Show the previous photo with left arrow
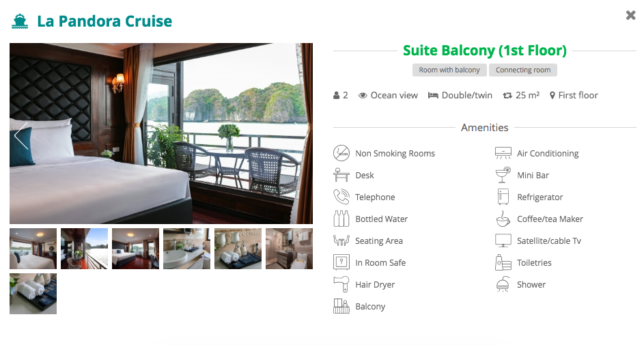The image size is (644, 345). coord(21,135)
